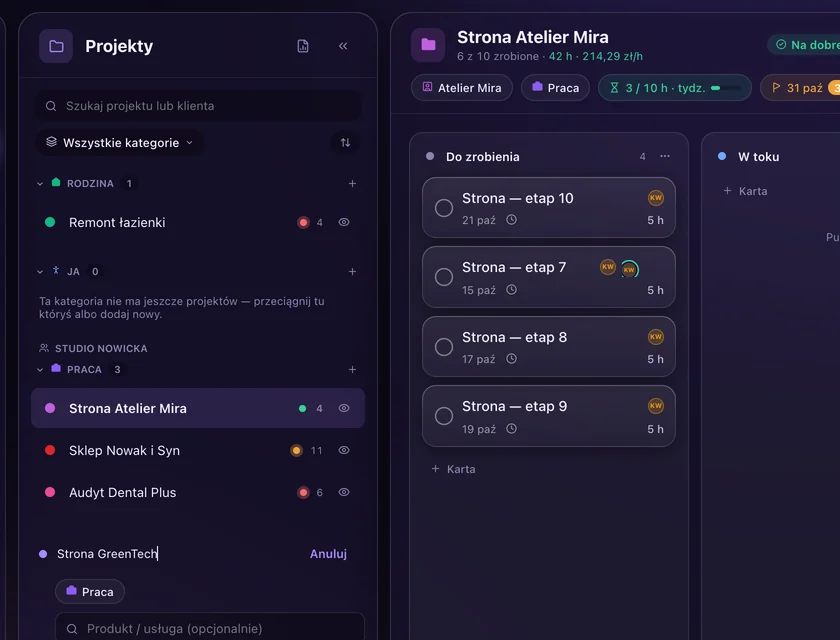Click the KW avatar on Strona — etap 10
Image resolution: width=840 pixels, height=640 pixels.
(x=656, y=198)
